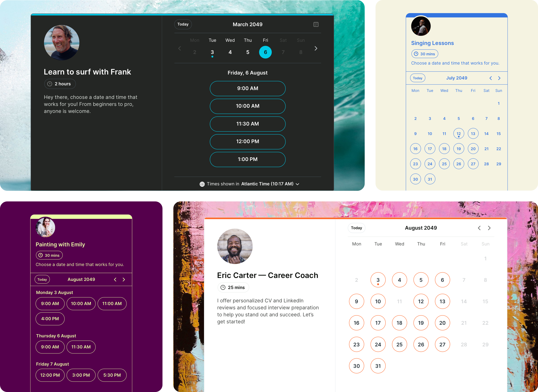Viewport: 538px width, 392px height.
Task: Select 9:00 AM slot on surf booking panel
Action: click(x=247, y=88)
